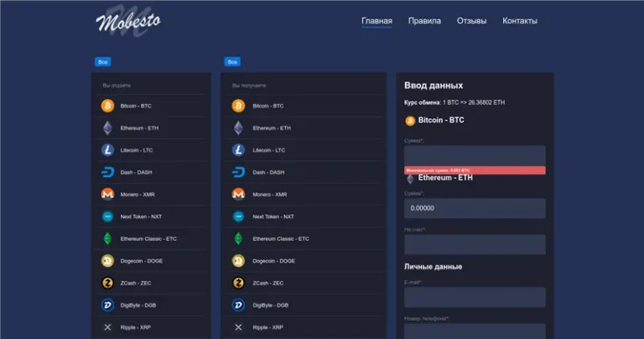Pick Ripple XRP icon in the receive list
Screen dimensions: 644x339
[238, 327]
